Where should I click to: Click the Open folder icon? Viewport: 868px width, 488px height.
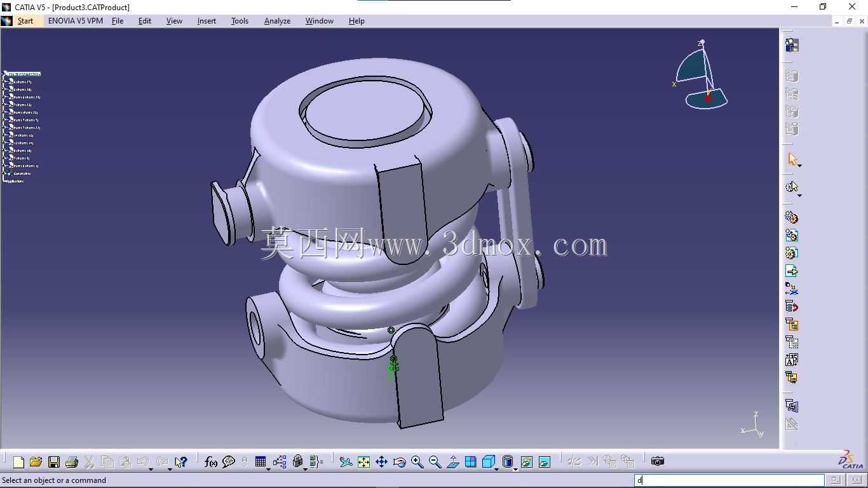click(x=36, y=462)
